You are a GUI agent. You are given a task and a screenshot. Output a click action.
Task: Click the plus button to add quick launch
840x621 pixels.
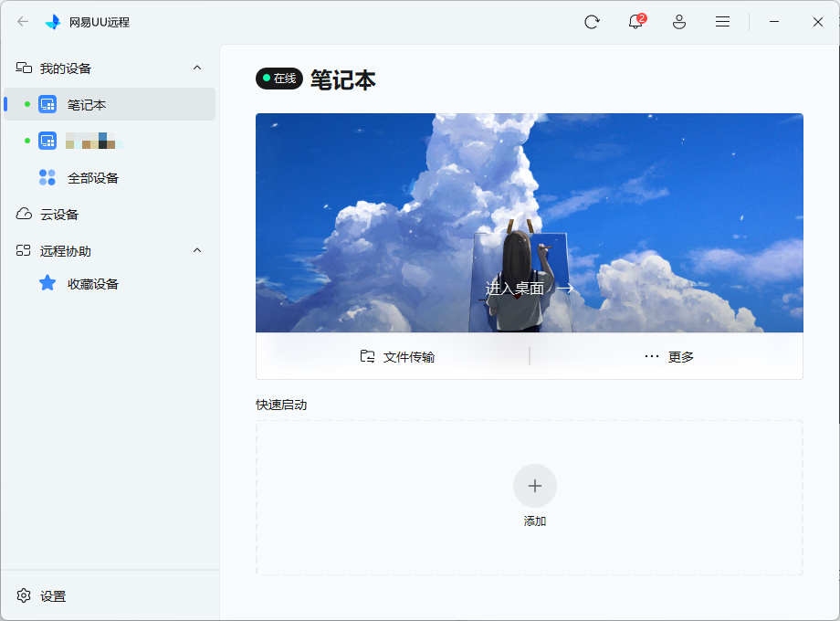(x=535, y=486)
